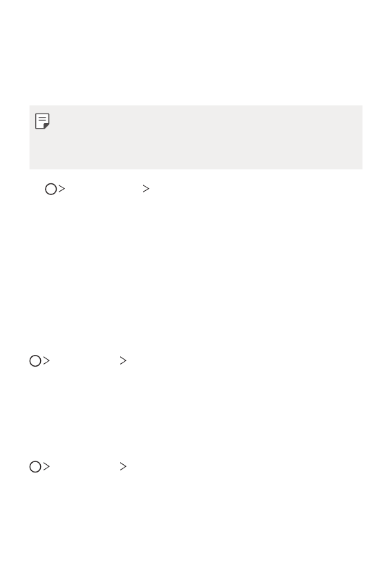Tap the second home circle icon on the page
The width and height of the screenshot is (392, 588).
pos(35,360)
